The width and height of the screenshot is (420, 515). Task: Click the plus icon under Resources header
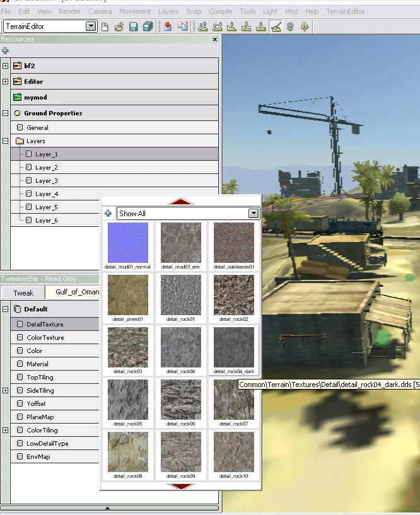[5, 50]
